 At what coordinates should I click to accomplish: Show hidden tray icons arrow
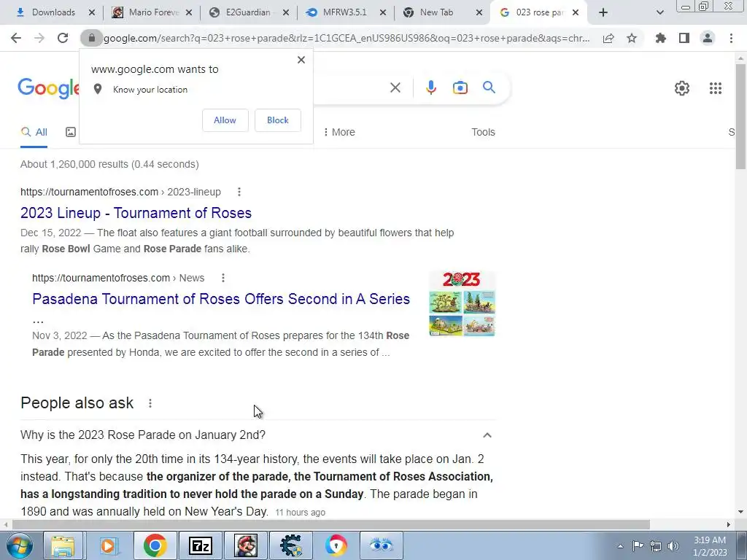click(620, 546)
